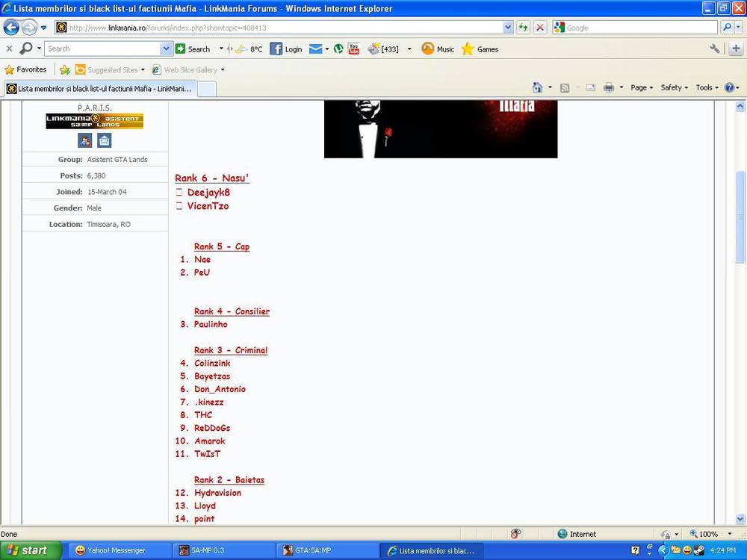Click the toolbar wrench options icon

pos(715,49)
